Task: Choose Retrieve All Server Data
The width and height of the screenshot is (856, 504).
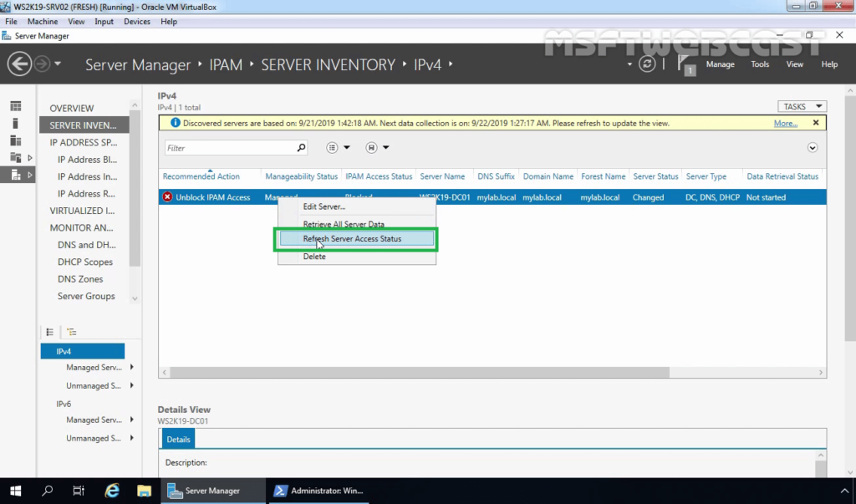Action: tap(356, 224)
